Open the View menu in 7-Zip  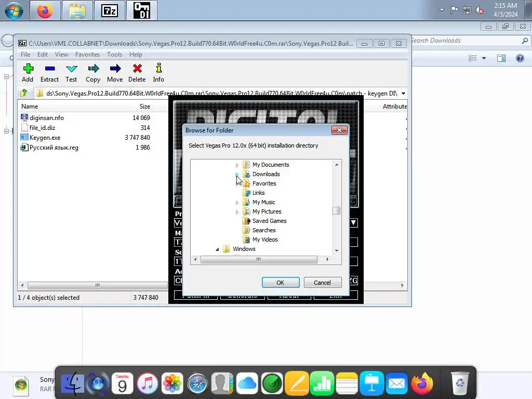61,54
